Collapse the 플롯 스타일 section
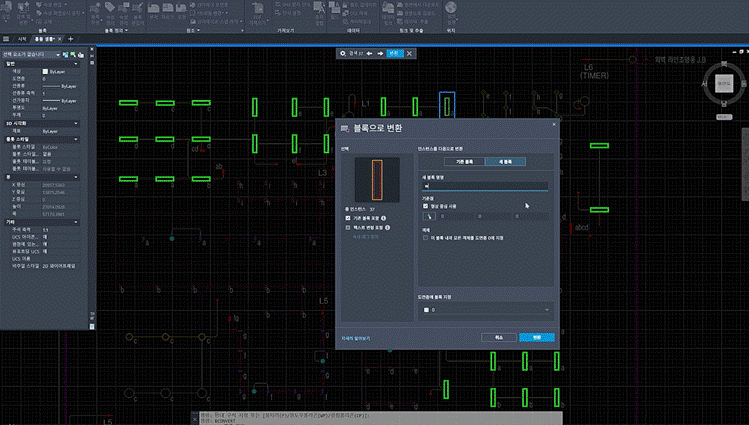The height and width of the screenshot is (425, 749). [75, 139]
